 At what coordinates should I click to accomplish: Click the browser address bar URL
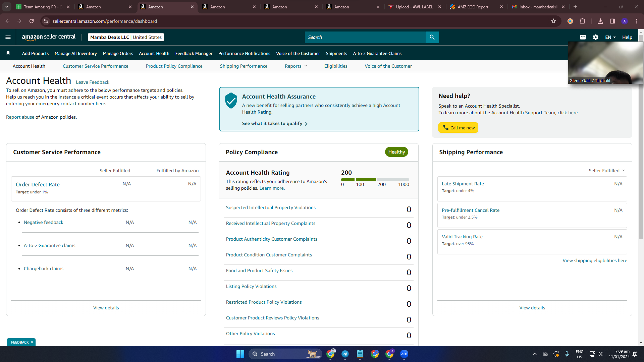point(105,21)
